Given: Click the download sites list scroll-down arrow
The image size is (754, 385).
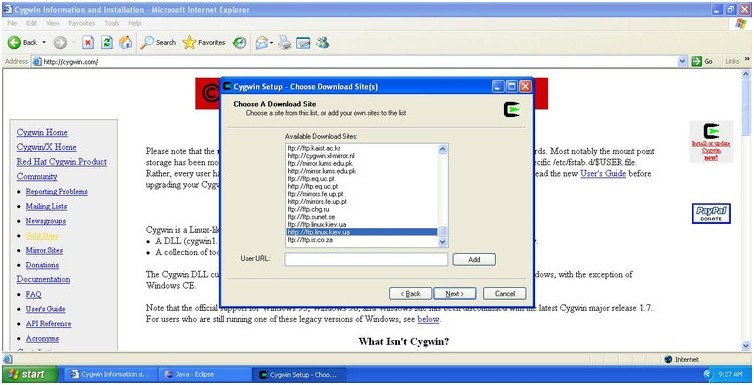Looking at the screenshot, I should 443,243.
